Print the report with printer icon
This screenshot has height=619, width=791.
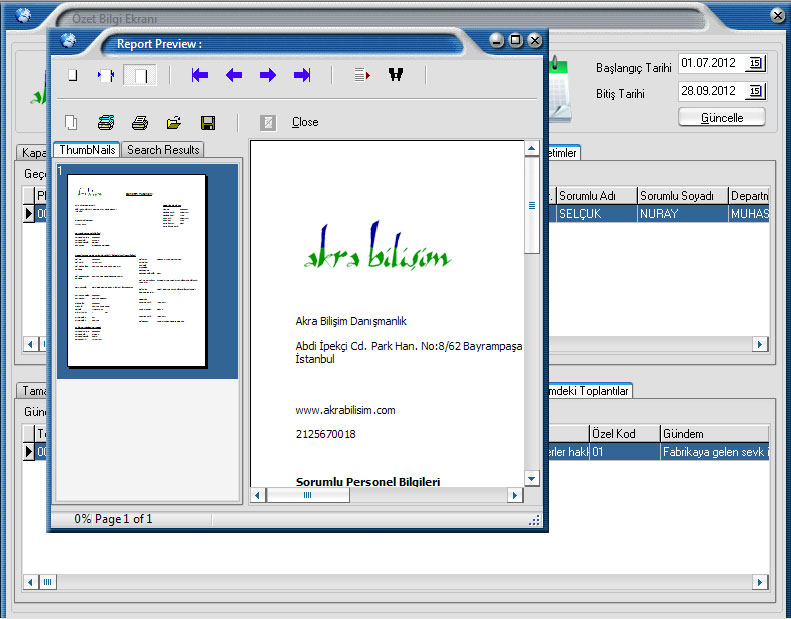(x=140, y=122)
